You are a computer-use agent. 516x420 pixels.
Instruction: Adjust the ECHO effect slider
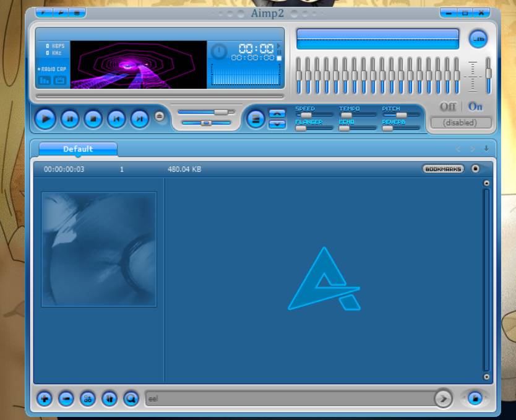[358, 128]
